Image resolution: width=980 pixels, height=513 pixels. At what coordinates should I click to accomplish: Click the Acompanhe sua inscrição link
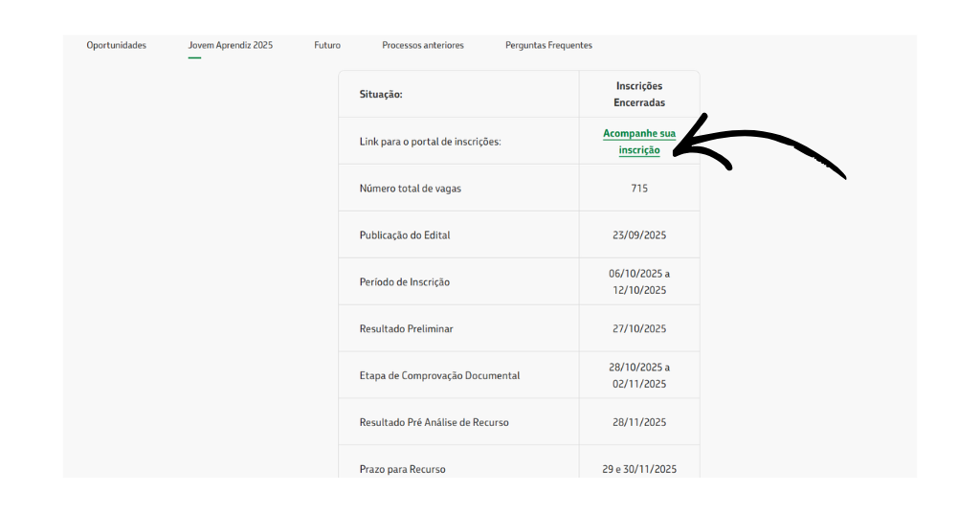[638, 142]
